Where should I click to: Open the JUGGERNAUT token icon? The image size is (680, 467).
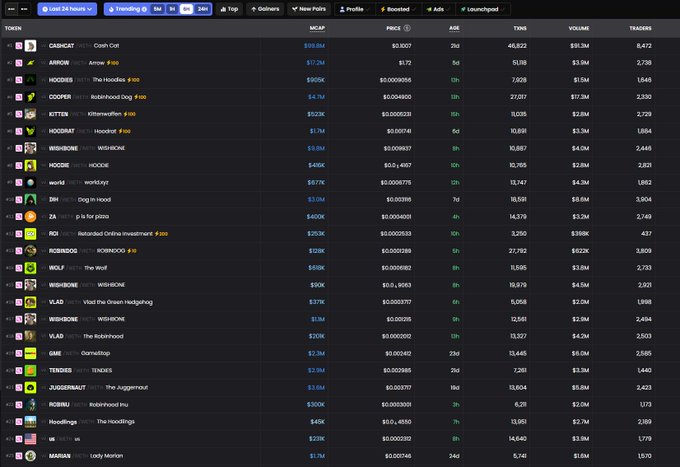30,388
